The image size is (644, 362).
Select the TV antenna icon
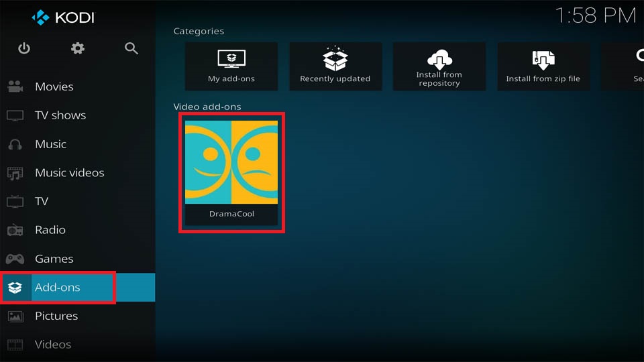tap(15, 202)
